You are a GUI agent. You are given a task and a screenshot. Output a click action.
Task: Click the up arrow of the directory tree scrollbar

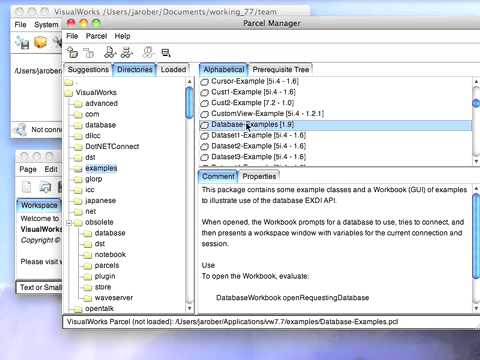[x=189, y=81]
